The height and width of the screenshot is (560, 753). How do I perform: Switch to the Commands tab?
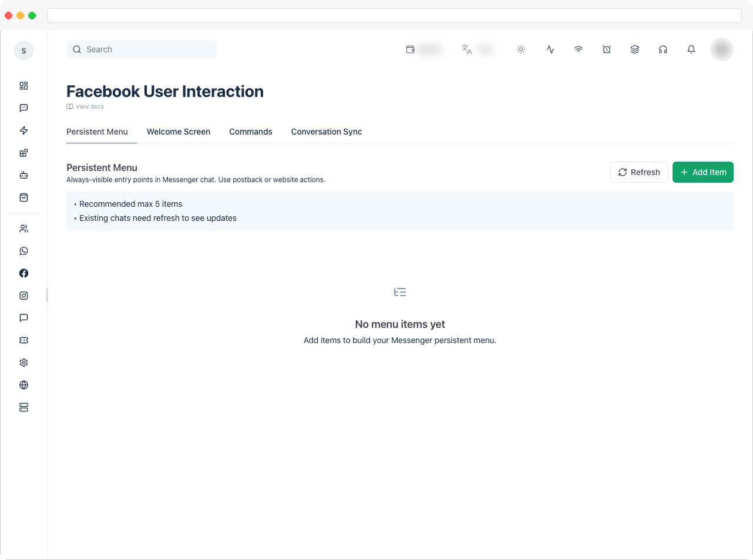(x=251, y=132)
